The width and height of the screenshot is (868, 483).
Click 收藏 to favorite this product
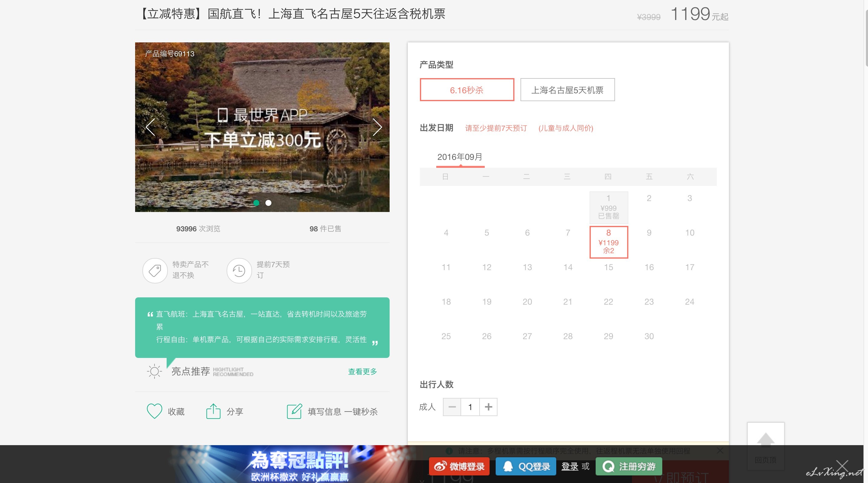(x=176, y=412)
